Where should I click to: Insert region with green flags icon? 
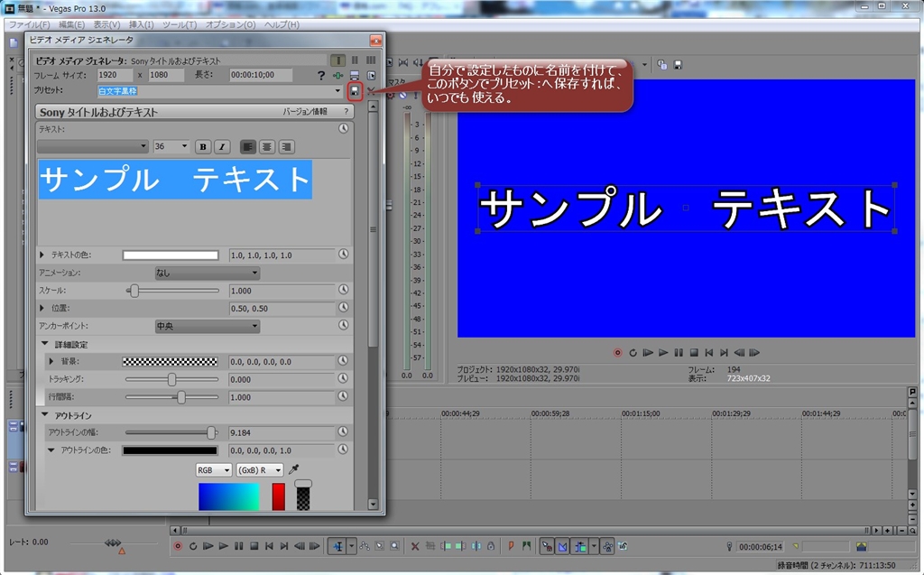[526, 546]
